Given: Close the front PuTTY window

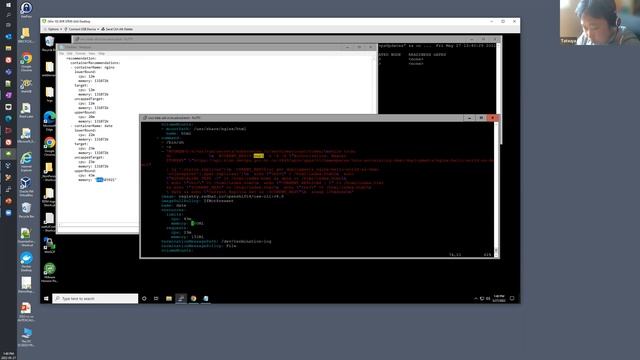Looking at the screenshot, I should [492, 118].
